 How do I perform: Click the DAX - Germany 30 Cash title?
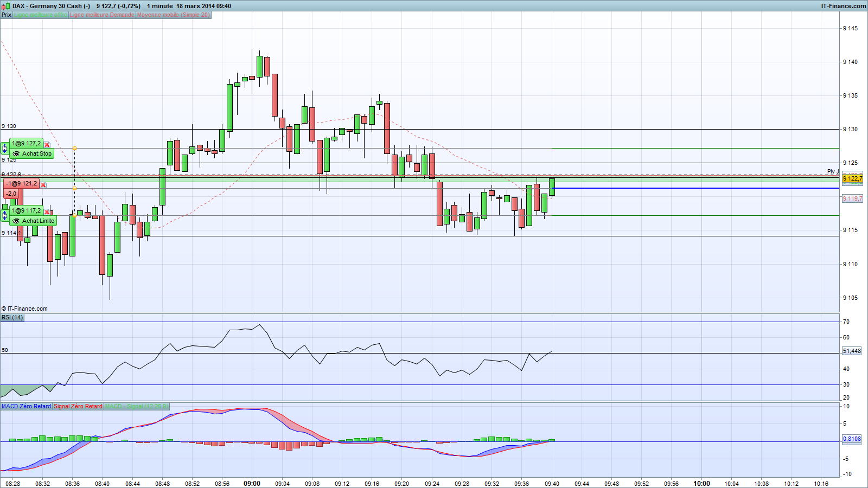click(x=51, y=6)
